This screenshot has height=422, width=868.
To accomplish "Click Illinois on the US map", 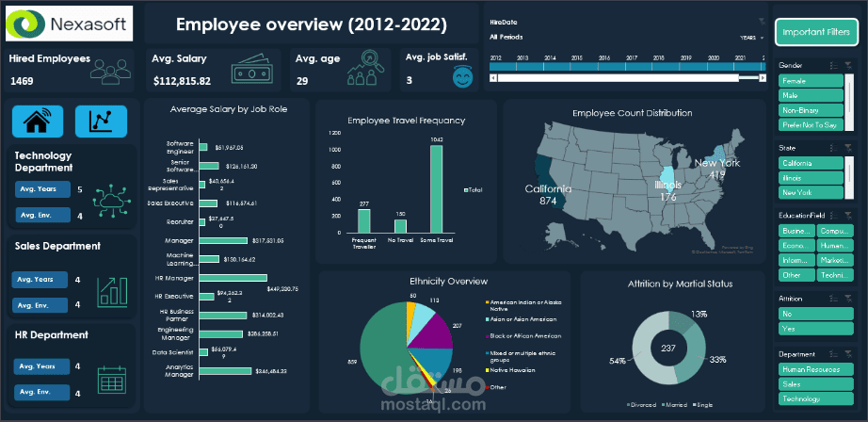I will click(668, 178).
